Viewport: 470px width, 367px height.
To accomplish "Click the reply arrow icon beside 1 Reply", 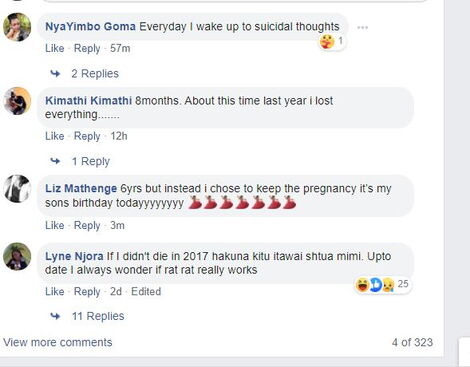I will point(55,161).
